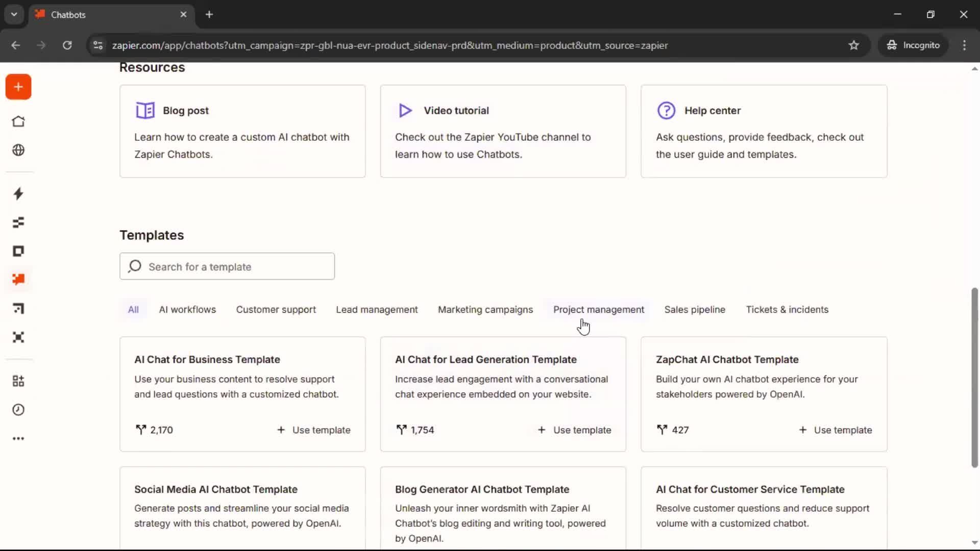The width and height of the screenshot is (980, 551).
Task: Open the More ellipsis in sidebar
Action: coord(18,439)
